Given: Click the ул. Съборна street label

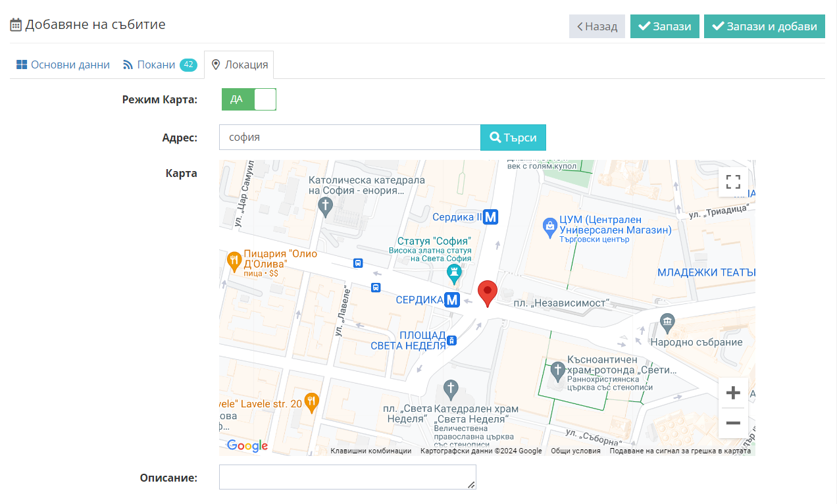Looking at the screenshot, I should (x=594, y=437).
